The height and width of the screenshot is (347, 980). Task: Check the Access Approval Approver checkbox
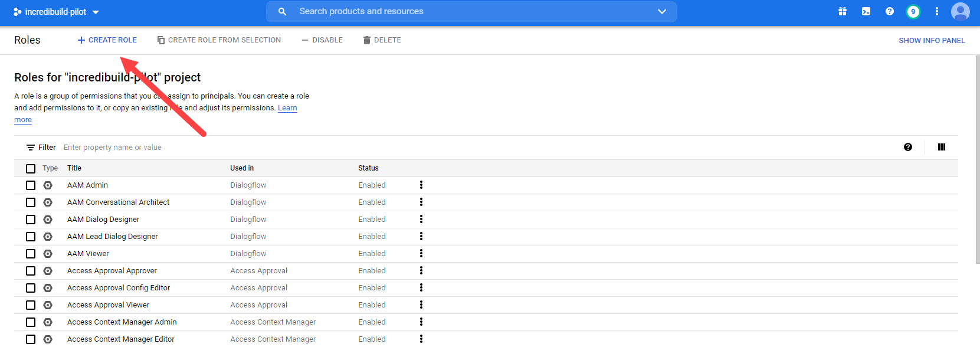tap(31, 271)
